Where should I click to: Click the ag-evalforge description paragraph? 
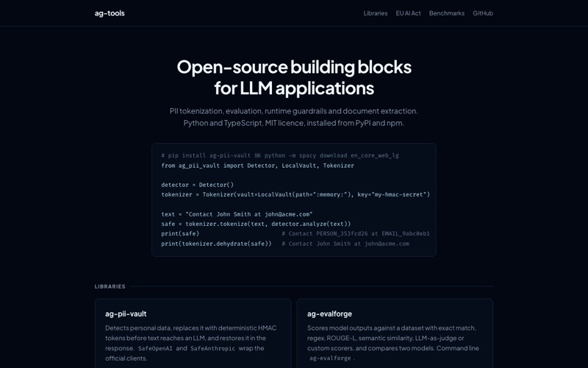393,343
